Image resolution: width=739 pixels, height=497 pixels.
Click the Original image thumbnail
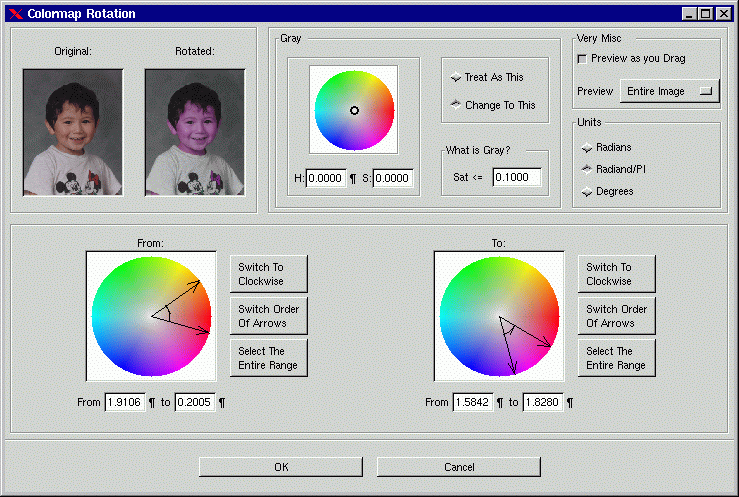tap(73, 131)
